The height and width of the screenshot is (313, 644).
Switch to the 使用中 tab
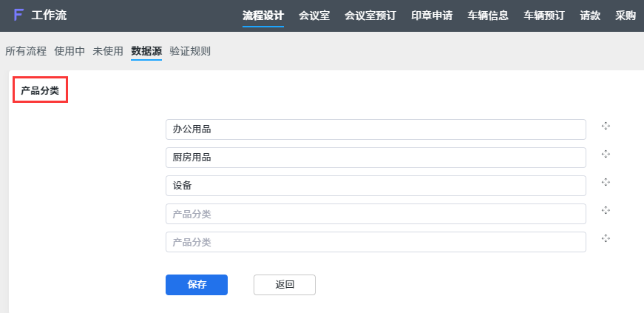[70, 51]
